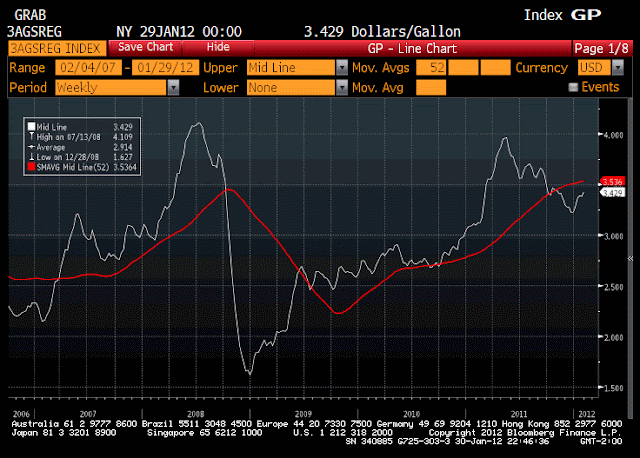Click the 2008 x-axis year label
Screen dimensions: 640x458
(196, 414)
